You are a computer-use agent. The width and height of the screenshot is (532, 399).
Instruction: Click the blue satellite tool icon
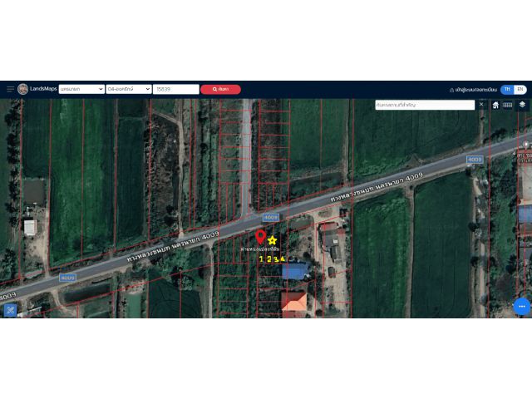(x=11, y=310)
